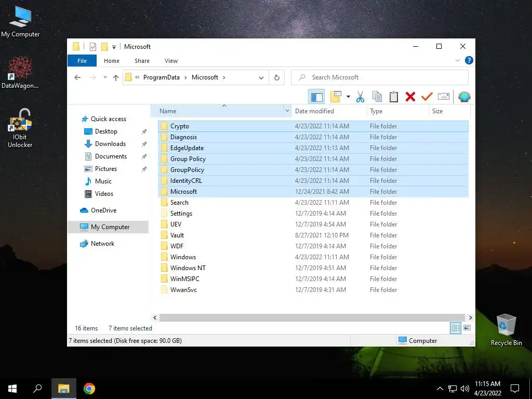
Task: Click ProgramData in the address breadcrumb
Action: [x=162, y=77]
